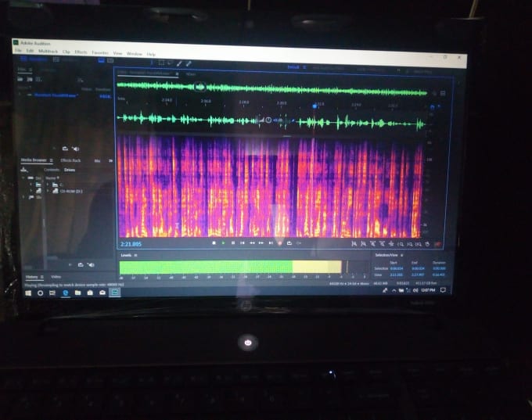Screen dimensions: 532x420
Task: Click the Fast Forward button
Action: point(261,243)
